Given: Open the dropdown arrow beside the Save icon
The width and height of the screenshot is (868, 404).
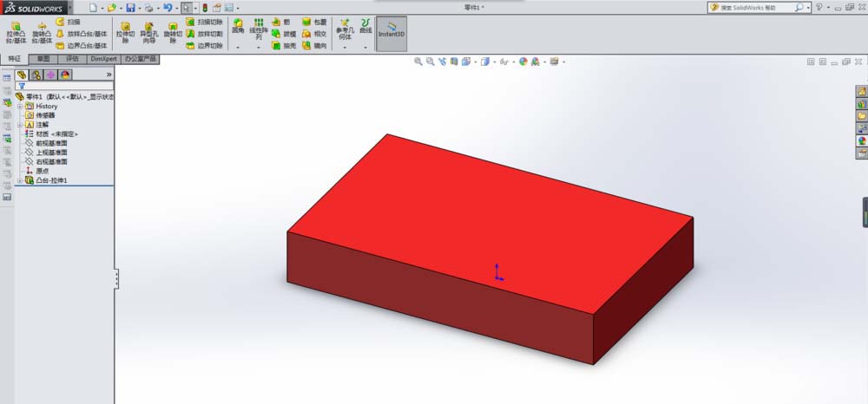Looking at the screenshot, I should 139,9.
